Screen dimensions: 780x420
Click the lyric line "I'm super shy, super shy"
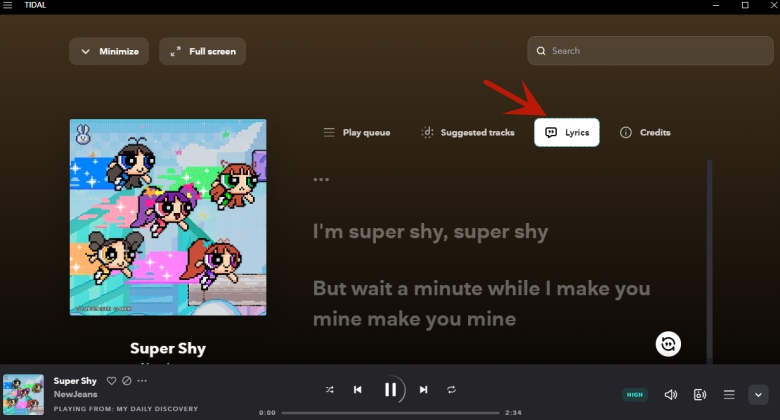coord(430,232)
